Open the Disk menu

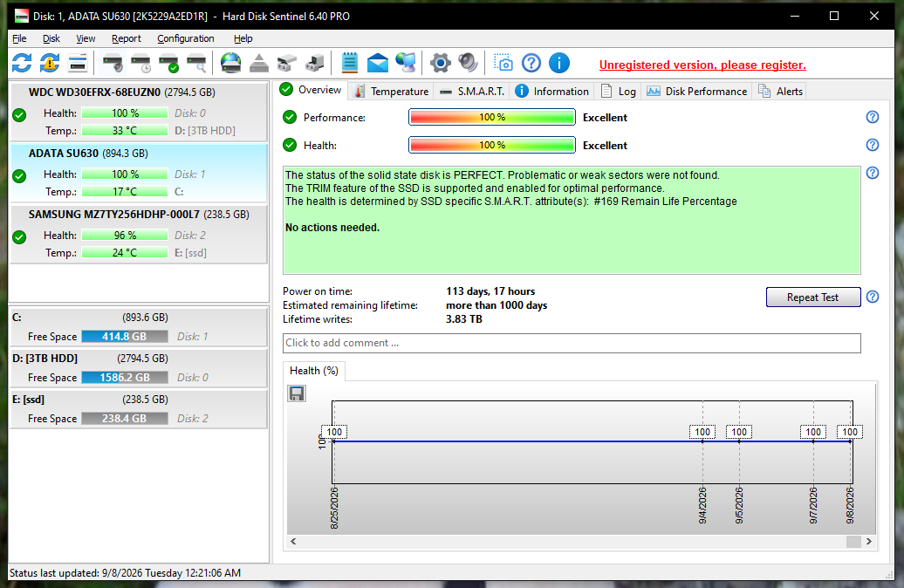[51, 38]
